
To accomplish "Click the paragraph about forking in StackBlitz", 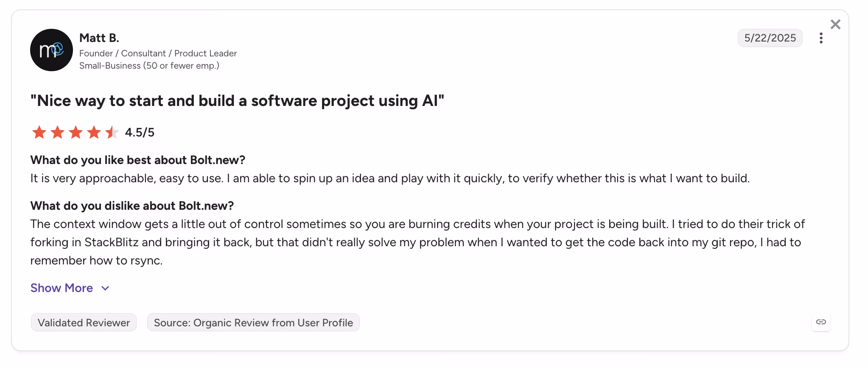I will (x=417, y=242).
